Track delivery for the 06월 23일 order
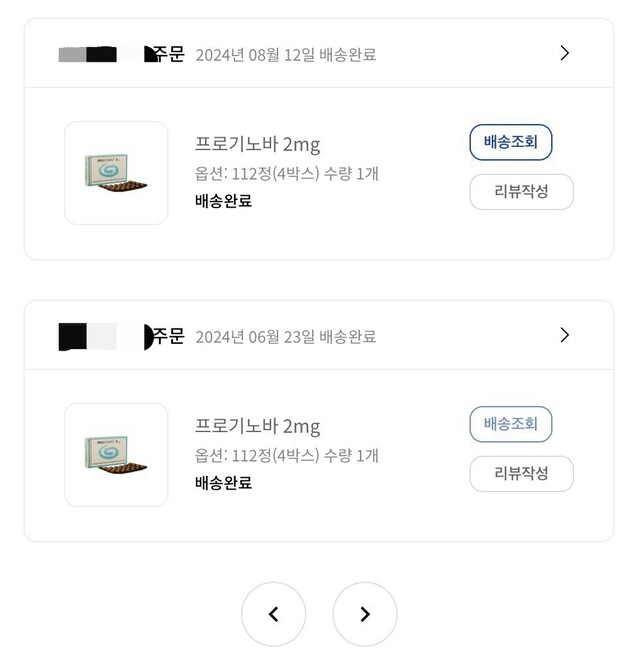The width and height of the screenshot is (640, 671). pos(510,424)
